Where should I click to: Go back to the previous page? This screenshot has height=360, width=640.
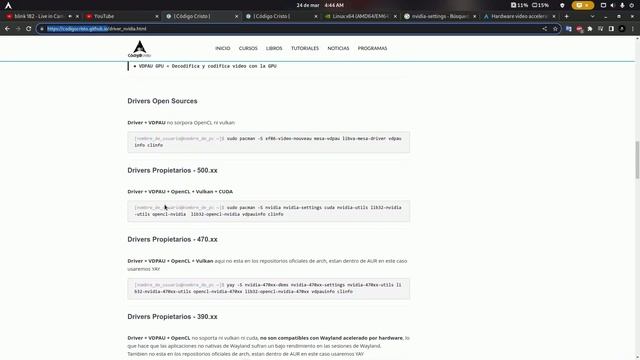coord(7,29)
